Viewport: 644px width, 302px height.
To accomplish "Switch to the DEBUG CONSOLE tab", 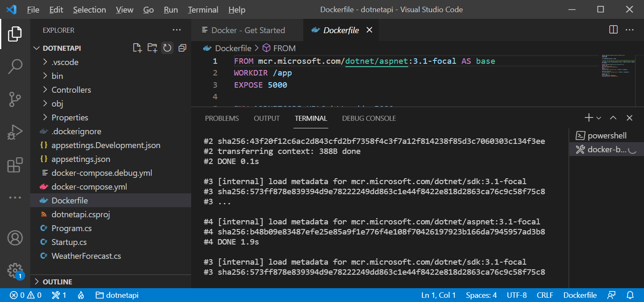I will [x=369, y=118].
